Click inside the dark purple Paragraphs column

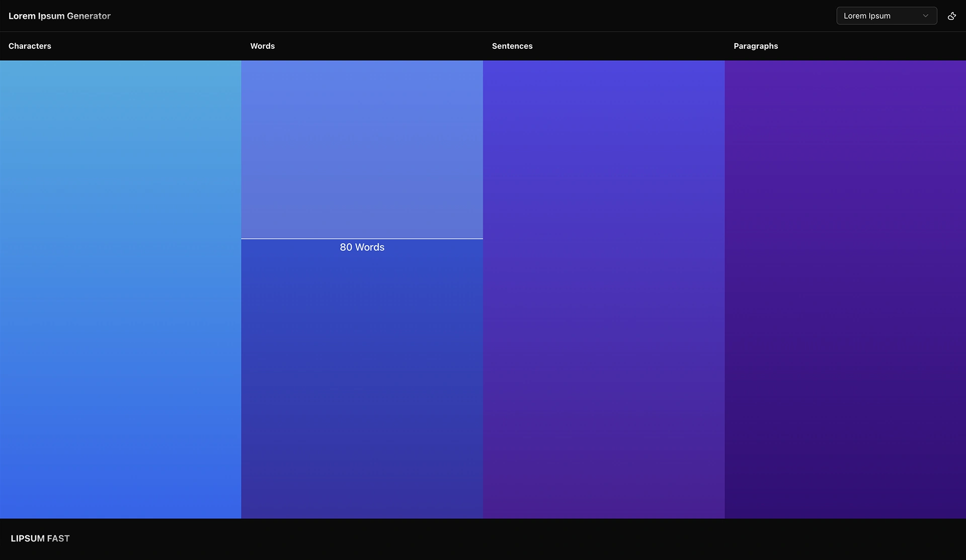click(x=845, y=289)
